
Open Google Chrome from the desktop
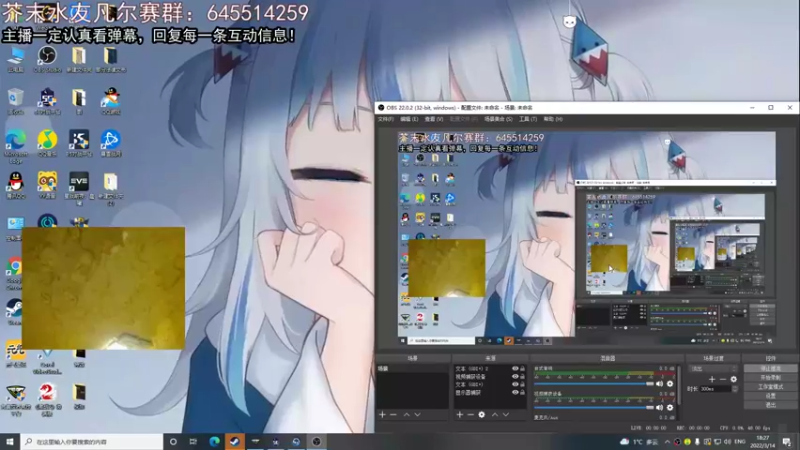pyautogui.click(x=14, y=273)
